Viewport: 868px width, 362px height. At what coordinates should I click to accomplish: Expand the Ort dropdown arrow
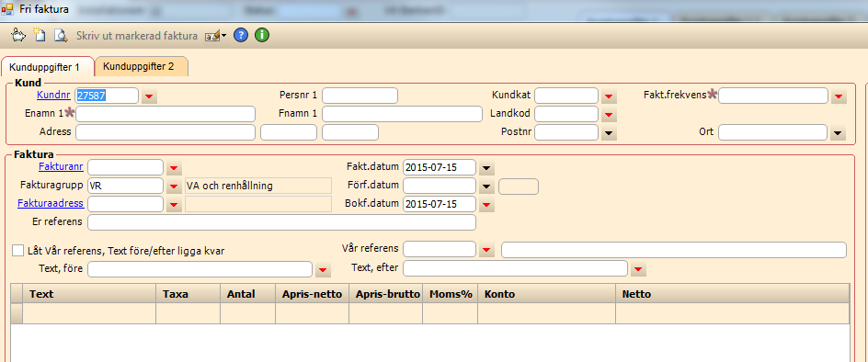pos(839,133)
